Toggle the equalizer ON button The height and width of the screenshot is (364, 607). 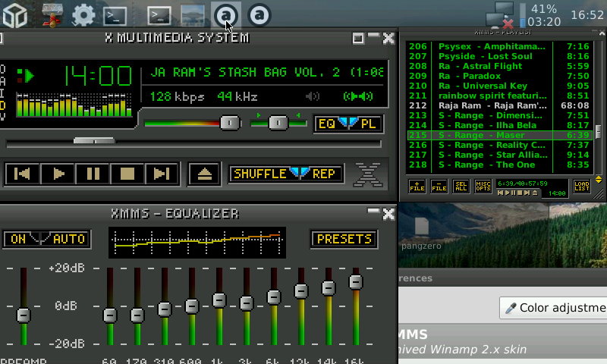pos(17,239)
